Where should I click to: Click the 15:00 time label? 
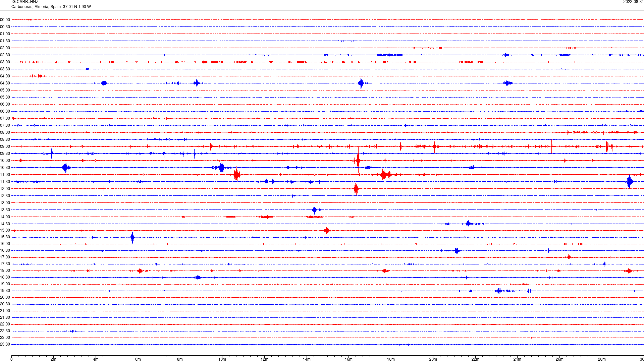(x=5, y=230)
